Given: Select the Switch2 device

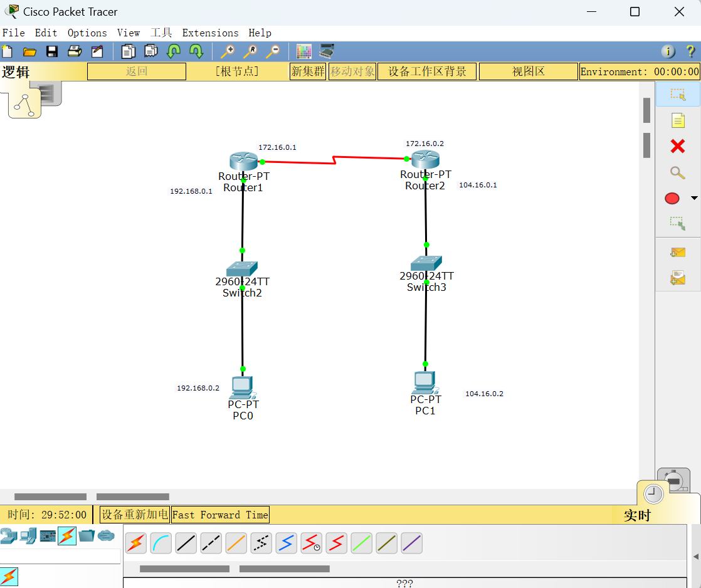Looking at the screenshot, I should pyautogui.click(x=242, y=269).
